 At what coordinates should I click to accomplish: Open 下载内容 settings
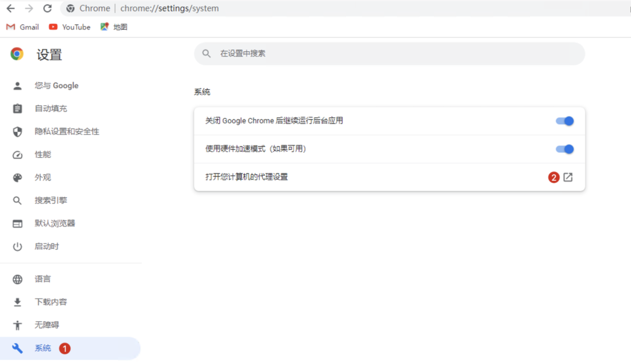click(x=50, y=302)
